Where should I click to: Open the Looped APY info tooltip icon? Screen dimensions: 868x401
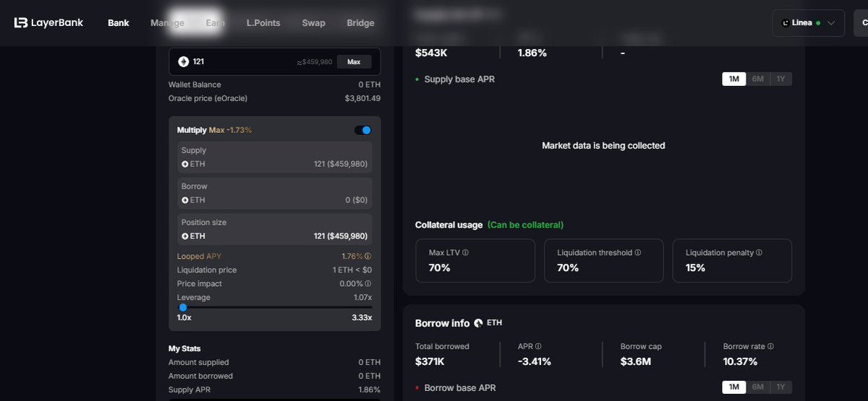(x=368, y=256)
